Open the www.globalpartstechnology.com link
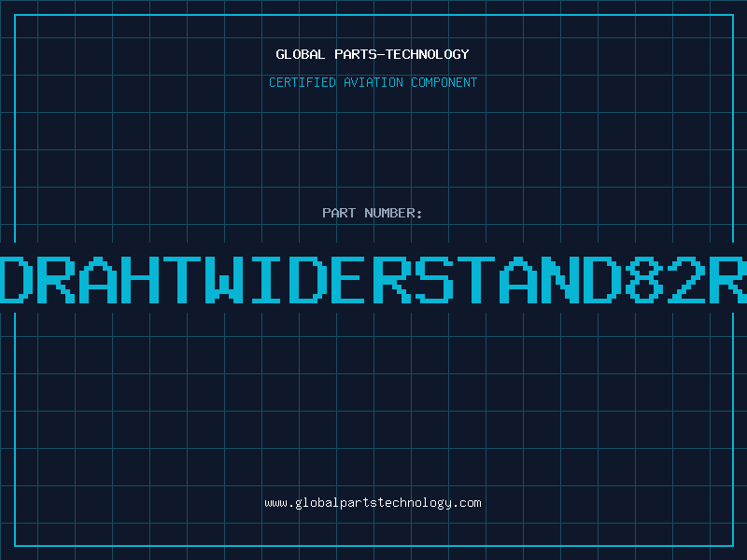 [373, 503]
